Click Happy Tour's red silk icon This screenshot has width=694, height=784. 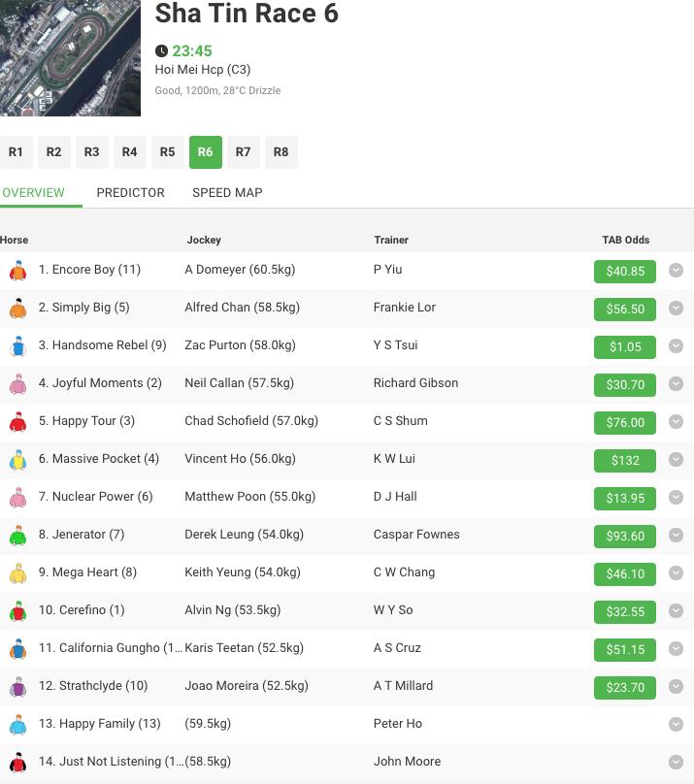point(17,422)
